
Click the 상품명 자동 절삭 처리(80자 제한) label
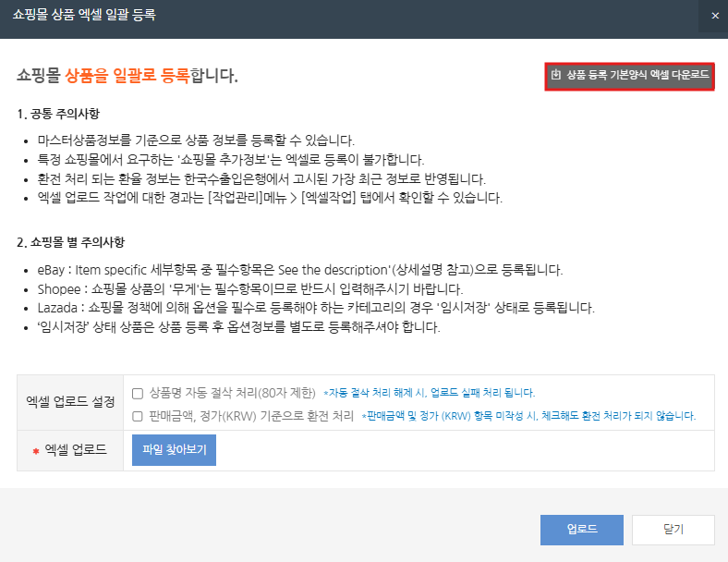(x=233, y=393)
